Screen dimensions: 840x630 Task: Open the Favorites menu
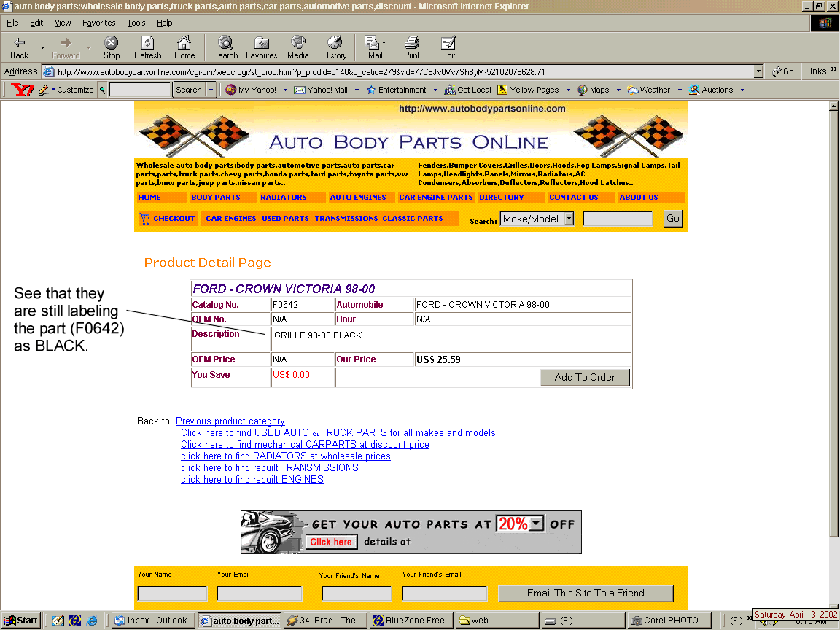pos(98,23)
